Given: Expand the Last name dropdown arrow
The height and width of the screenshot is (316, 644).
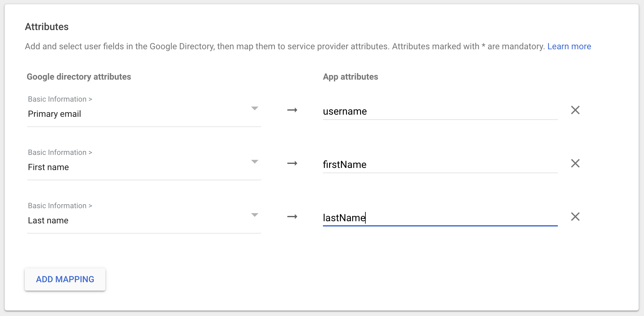Looking at the screenshot, I should coord(254,215).
